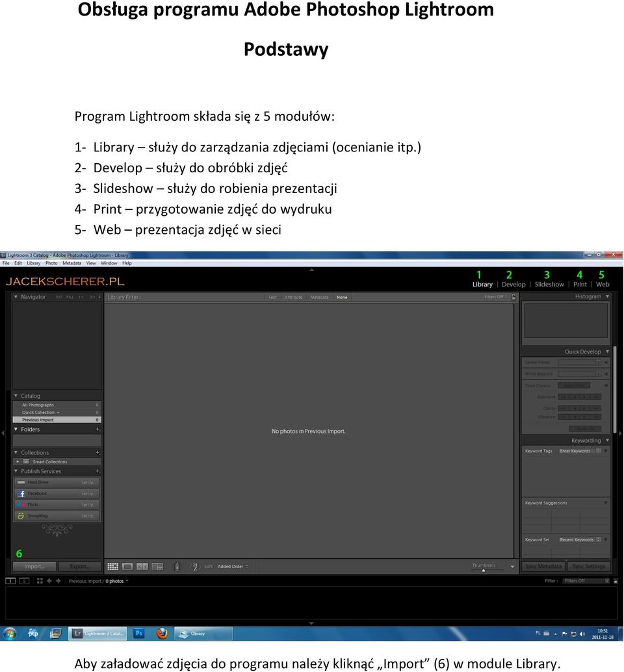Click Set Up next to Hard Drive

coord(88,482)
